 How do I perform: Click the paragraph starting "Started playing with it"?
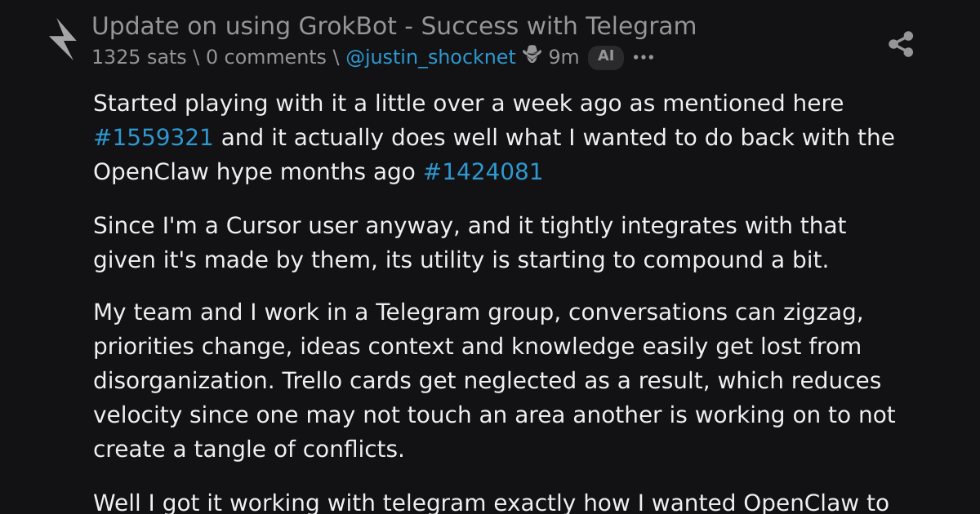point(494,138)
